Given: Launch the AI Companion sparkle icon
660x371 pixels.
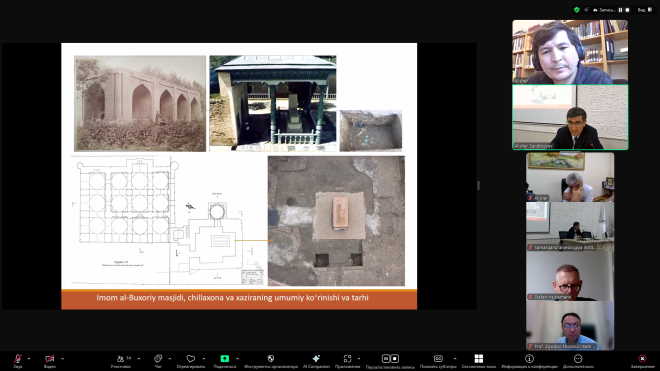Looking at the screenshot, I should pyautogui.click(x=316, y=359).
